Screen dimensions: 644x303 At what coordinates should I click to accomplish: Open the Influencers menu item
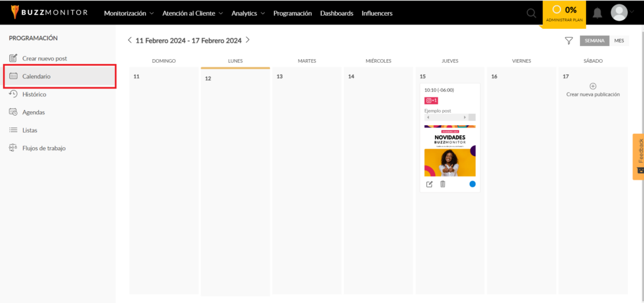[x=377, y=13]
